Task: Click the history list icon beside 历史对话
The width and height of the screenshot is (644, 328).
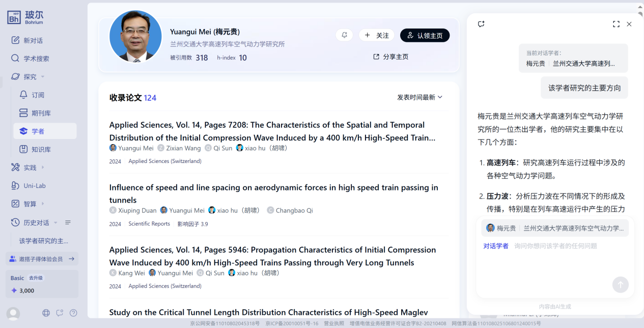Action: tap(68, 223)
